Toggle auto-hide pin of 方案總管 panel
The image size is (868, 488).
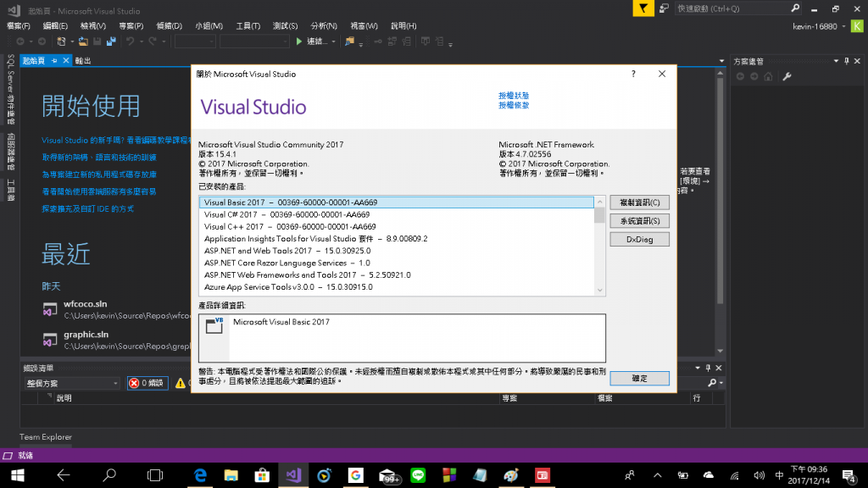(847, 61)
